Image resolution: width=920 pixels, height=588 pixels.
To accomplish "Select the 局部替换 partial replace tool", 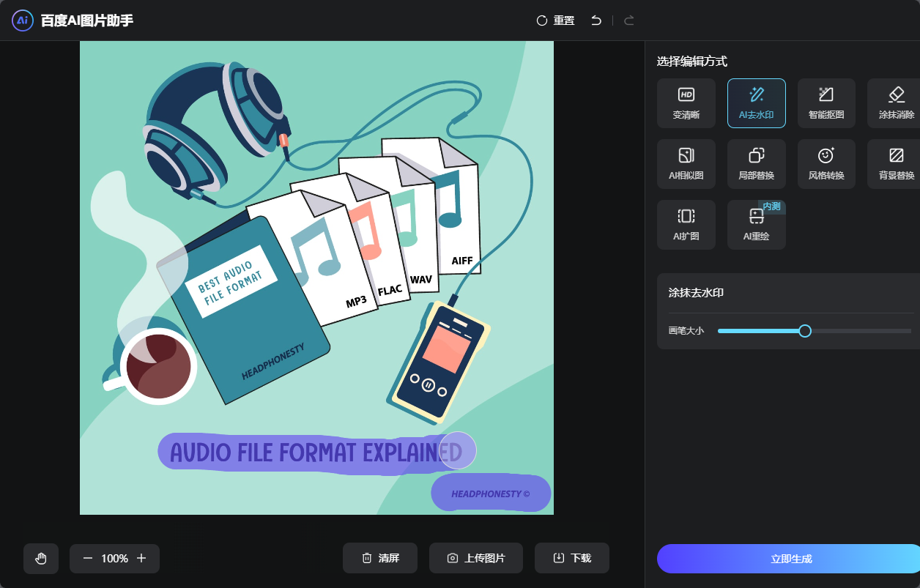I will [x=756, y=164].
